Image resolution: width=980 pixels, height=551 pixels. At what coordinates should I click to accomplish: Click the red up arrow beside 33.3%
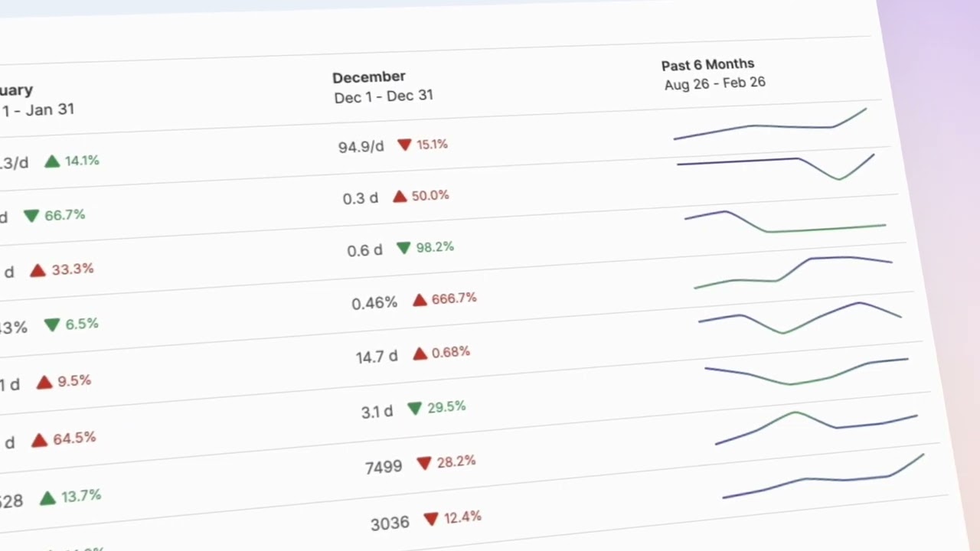[38, 270]
